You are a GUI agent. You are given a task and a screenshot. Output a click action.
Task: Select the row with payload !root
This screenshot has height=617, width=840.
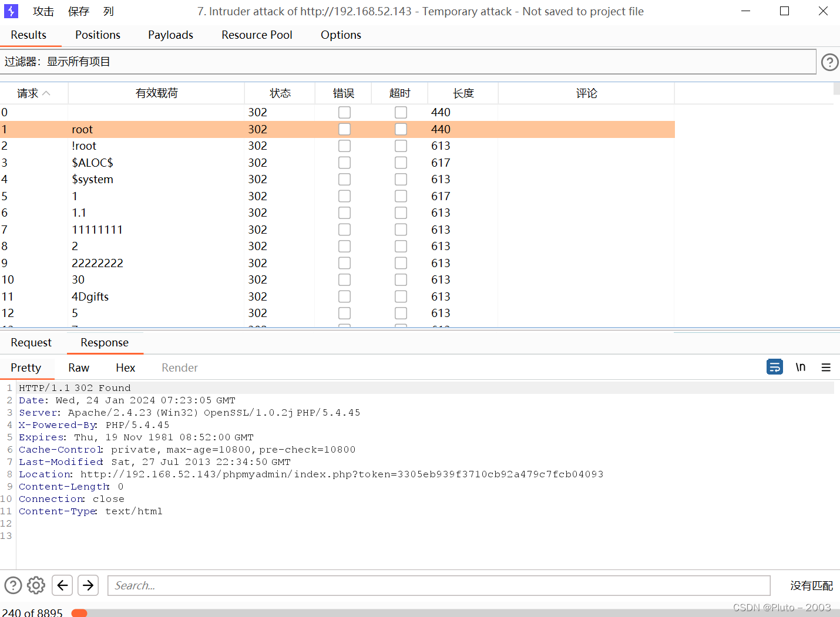[337, 146]
